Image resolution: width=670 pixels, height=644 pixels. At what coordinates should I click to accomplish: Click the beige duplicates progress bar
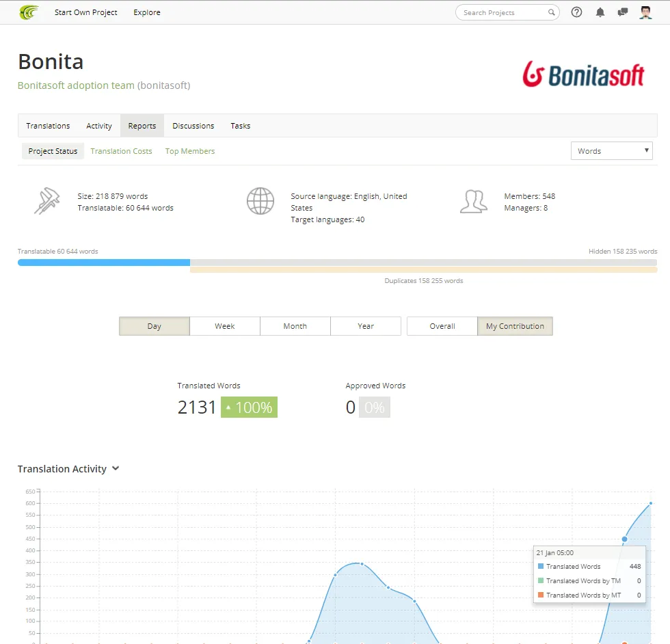pos(423,269)
